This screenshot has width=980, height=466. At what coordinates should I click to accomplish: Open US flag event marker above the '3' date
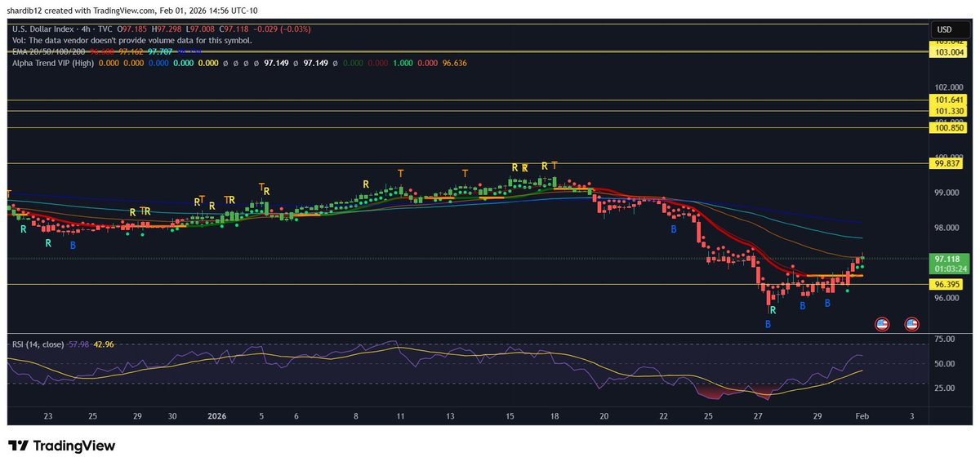[x=912, y=324]
